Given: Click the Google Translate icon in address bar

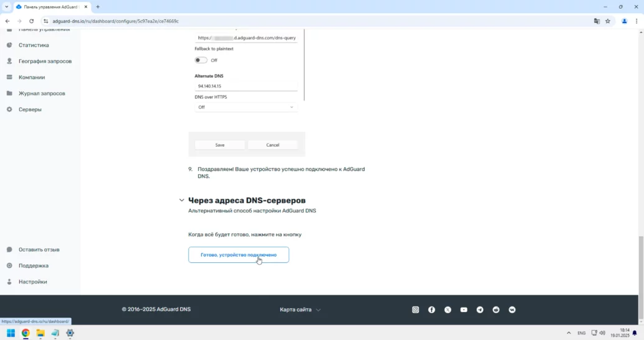Looking at the screenshot, I should coord(597,21).
